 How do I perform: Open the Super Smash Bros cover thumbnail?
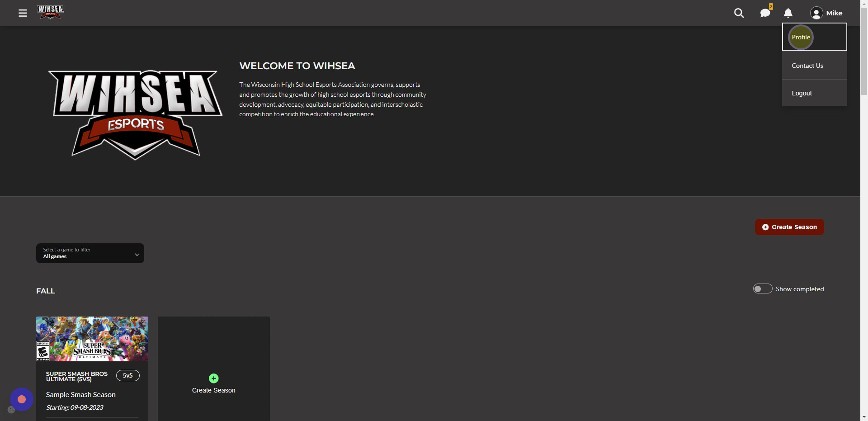pos(92,339)
